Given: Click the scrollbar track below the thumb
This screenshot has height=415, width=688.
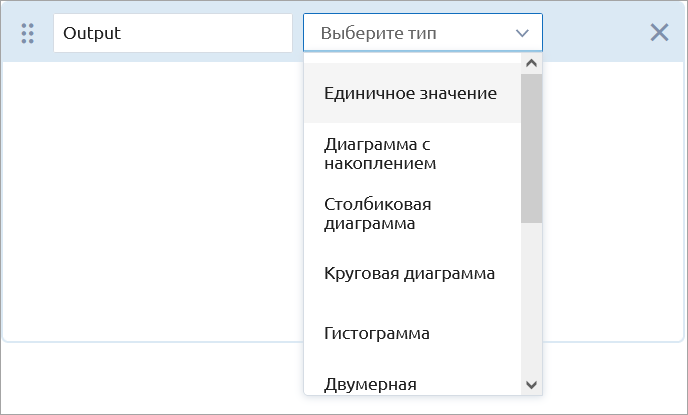Looking at the screenshot, I should tap(531, 298).
